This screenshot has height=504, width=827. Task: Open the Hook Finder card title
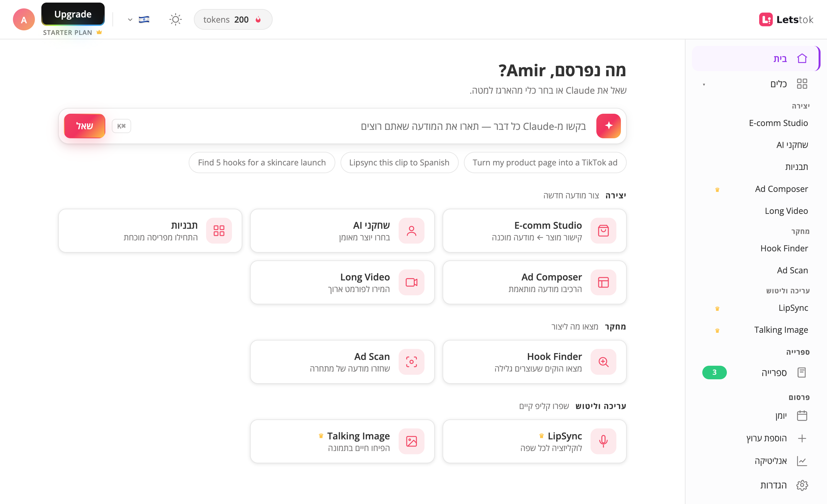tap(554, 356)
